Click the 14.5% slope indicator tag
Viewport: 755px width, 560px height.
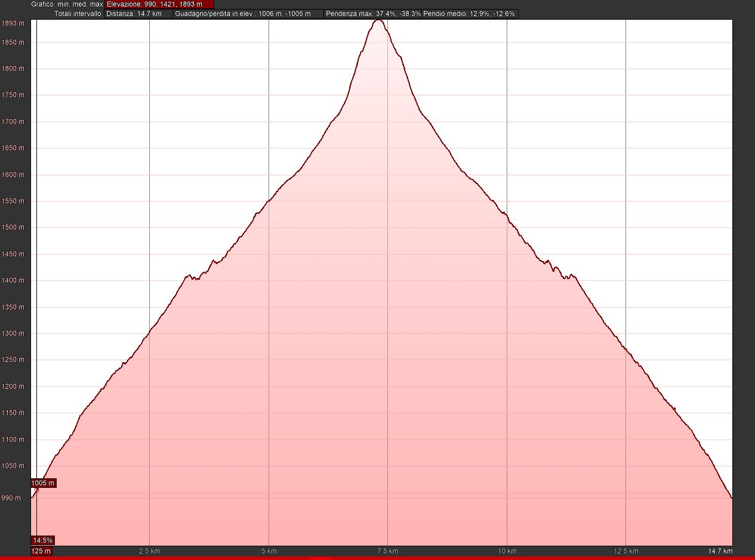43,540
